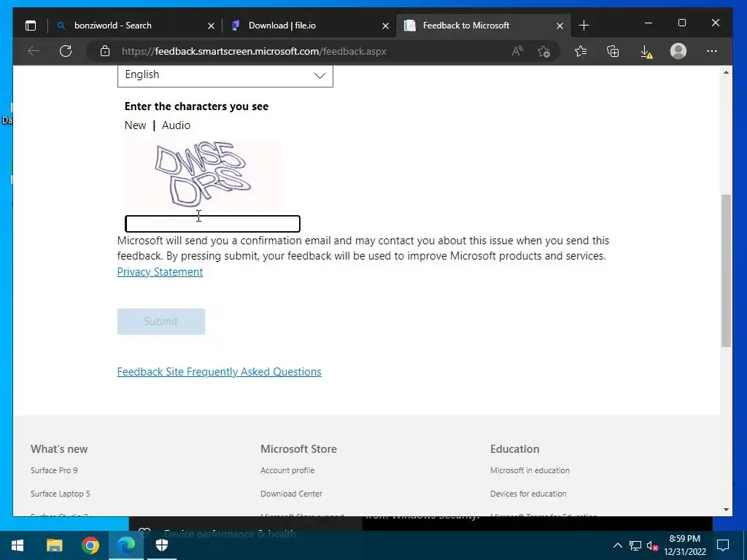Focus the captcha characters input box
Screen dimensions: 747x560
(212, 224)
